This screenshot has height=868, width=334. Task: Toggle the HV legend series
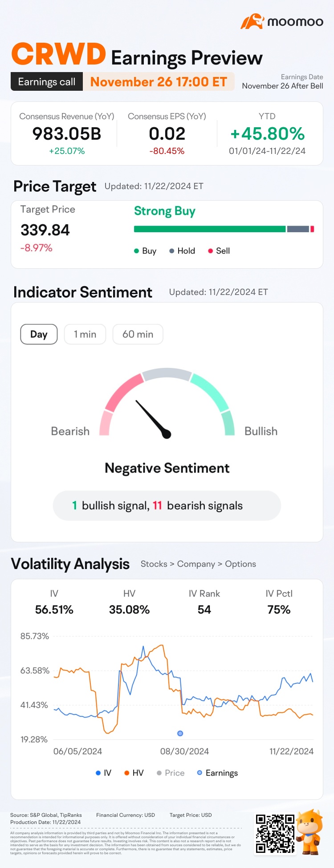134,773
